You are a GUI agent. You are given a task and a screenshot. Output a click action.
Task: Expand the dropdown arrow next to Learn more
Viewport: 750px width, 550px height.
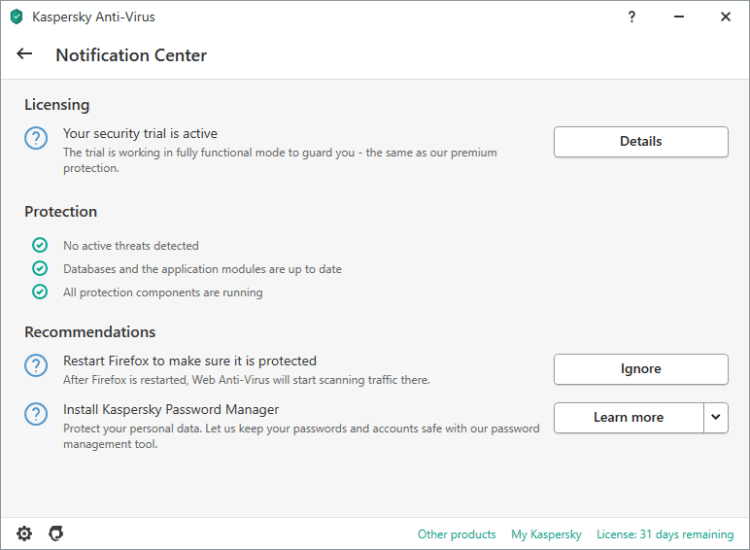click(x=716, y=418)
